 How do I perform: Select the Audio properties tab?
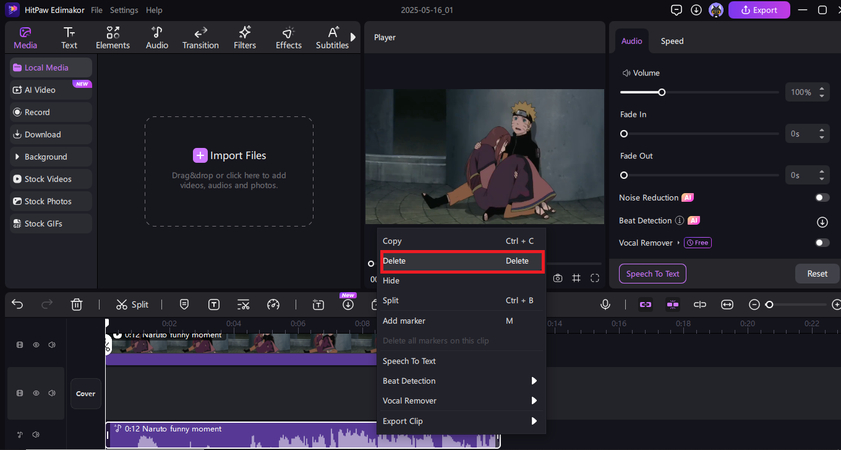(631, 41)
